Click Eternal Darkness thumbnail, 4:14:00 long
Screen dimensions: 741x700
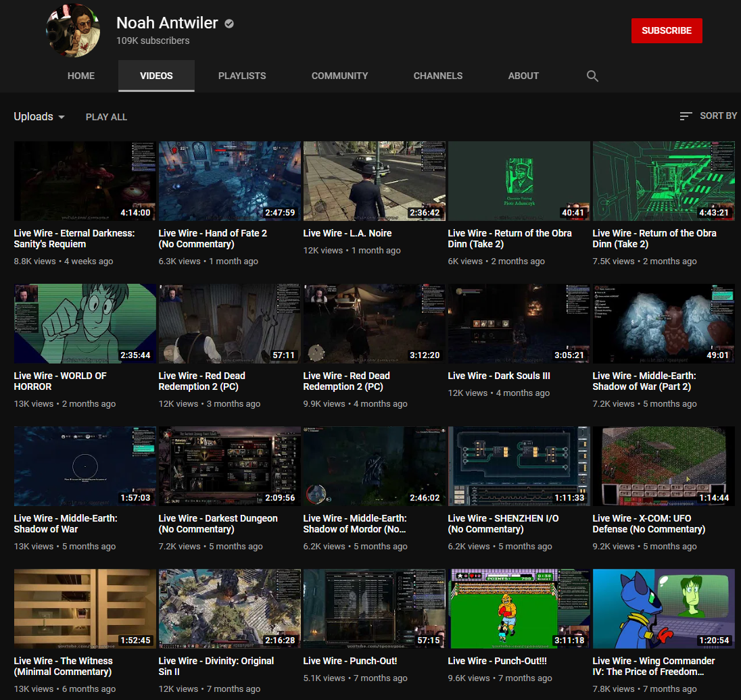pyautogui.click(x=85, y=181)
